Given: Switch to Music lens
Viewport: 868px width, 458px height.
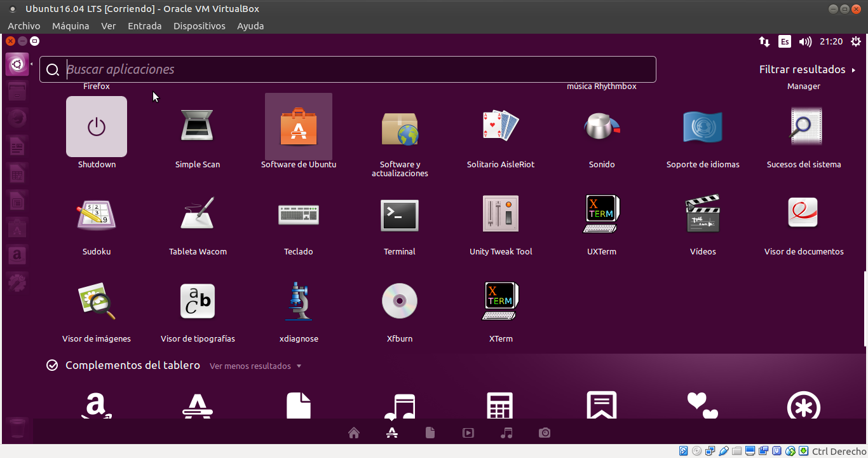Looking at the screenshot, I should pyautogui.click(x=506, y=433).
